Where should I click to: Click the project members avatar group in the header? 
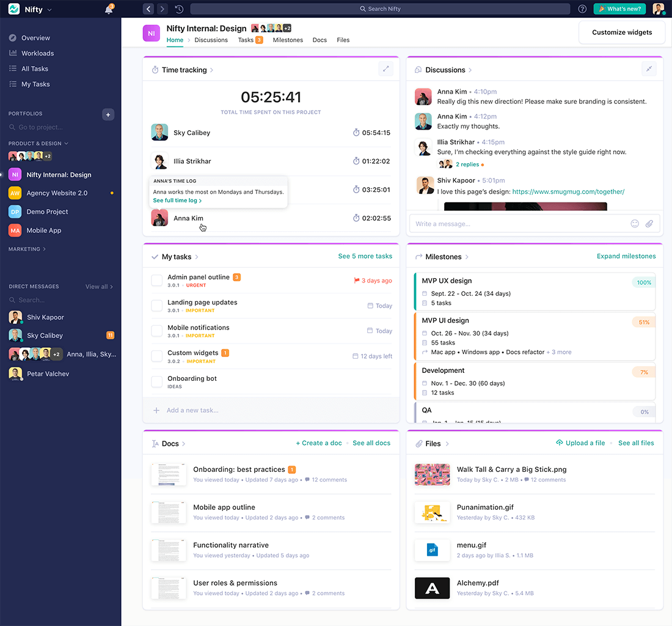click(x=271, y=28)
